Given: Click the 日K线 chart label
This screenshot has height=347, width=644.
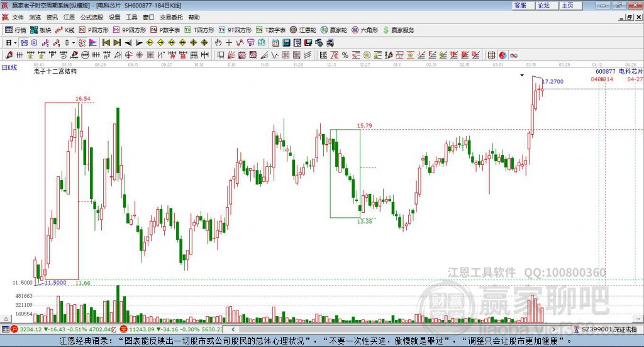Looking at the screenshot, I should pyautogui.click(x=9, y=67).
